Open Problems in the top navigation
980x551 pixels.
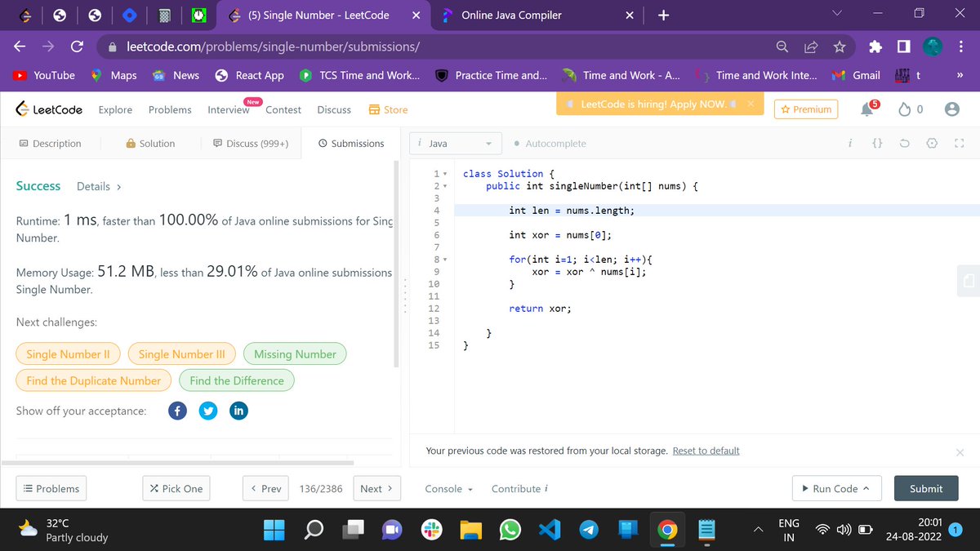170,109
